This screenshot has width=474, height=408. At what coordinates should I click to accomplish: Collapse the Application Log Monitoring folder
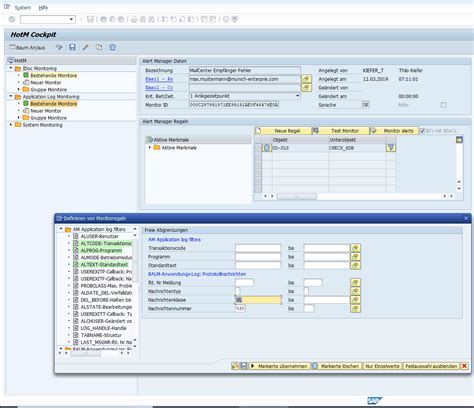11,96
